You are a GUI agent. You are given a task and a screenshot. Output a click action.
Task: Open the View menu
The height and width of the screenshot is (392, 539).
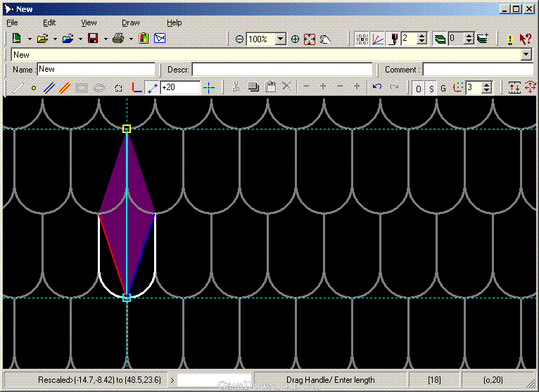click(x=89, y=23)
